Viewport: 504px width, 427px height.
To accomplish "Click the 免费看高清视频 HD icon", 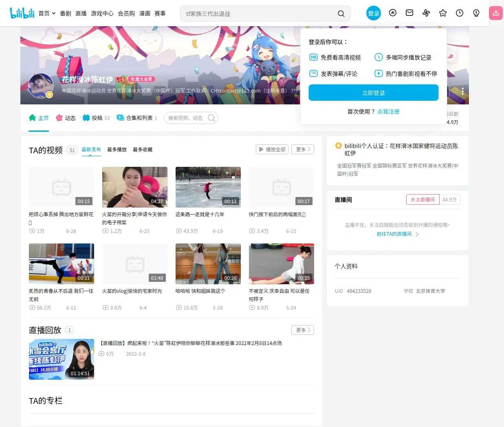I will pyautogui.click(x=313, y=57).
